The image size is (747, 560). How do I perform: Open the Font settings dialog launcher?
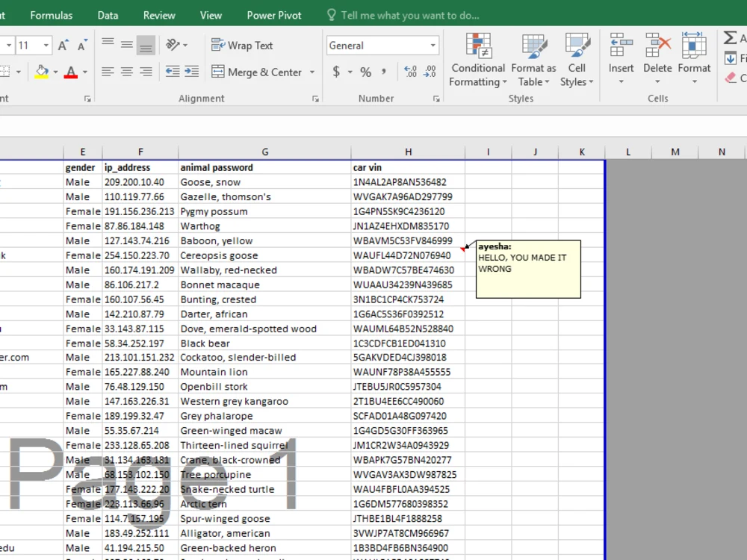click(87, 99)
